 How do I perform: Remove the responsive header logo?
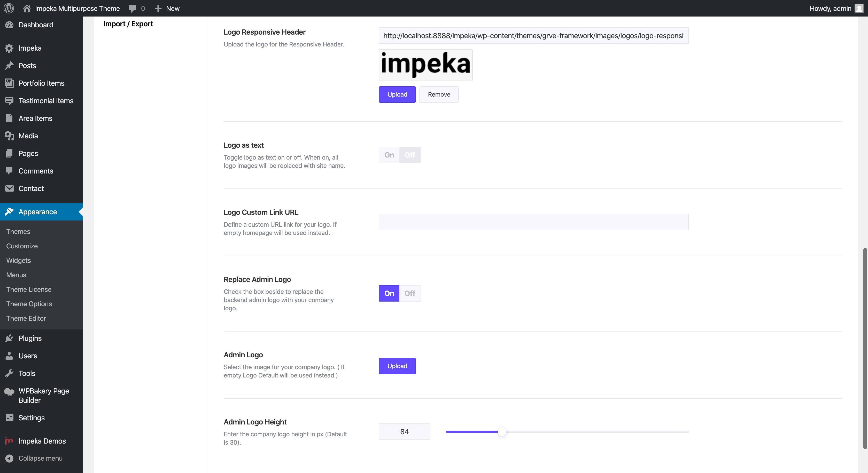pyautogui.click(x=439, y=94)
